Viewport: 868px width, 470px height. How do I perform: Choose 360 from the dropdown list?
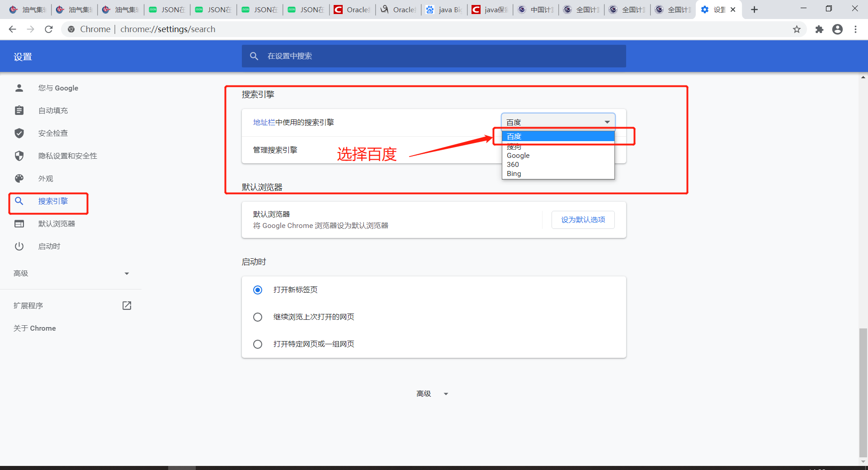[558, 164]
